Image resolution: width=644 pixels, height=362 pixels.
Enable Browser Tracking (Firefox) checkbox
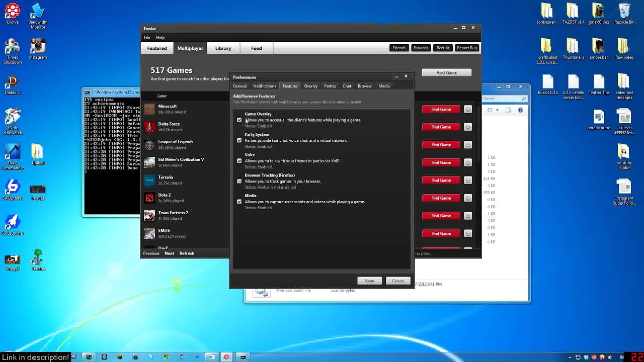239,182
